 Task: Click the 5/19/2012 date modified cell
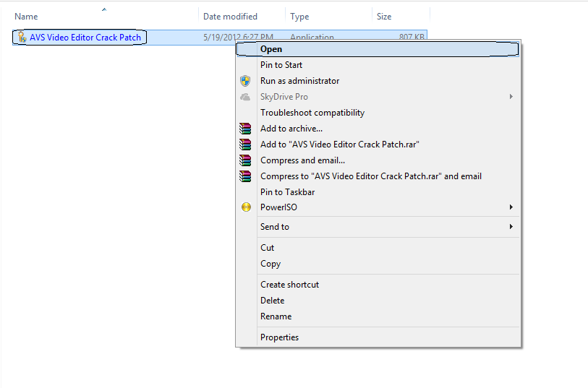(x=238, y=38)
